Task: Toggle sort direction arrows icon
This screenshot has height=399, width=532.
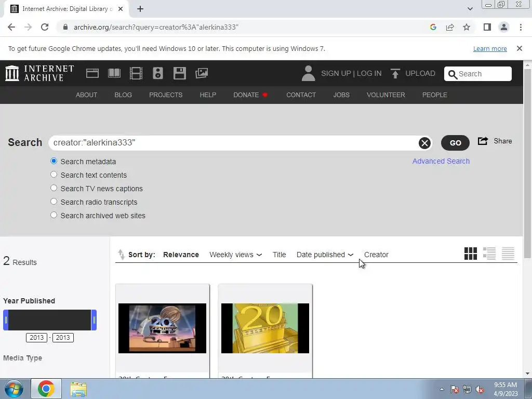Action: coord(121,255)
